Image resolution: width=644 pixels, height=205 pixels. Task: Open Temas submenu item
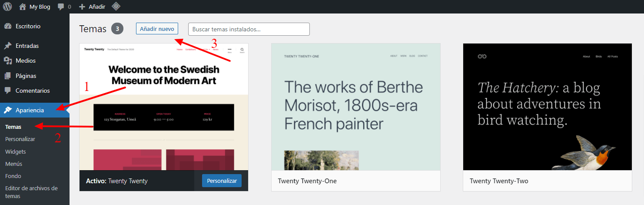click(13, 127)
